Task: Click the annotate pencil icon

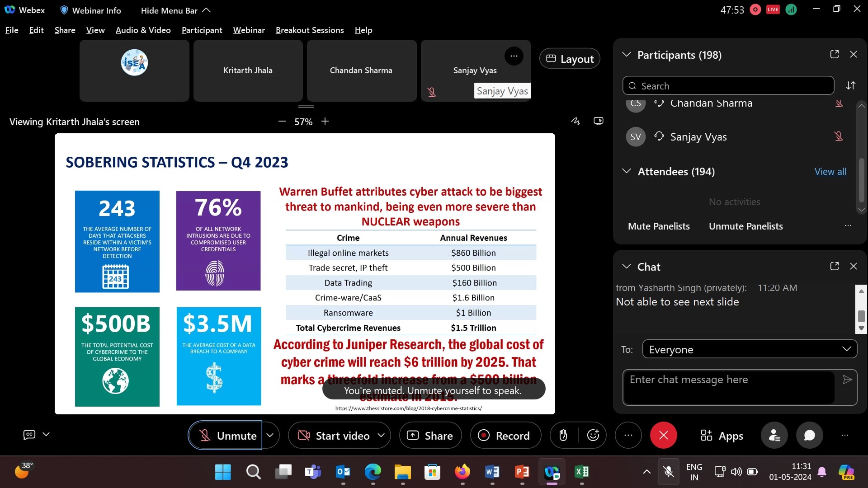Action: 575,121
